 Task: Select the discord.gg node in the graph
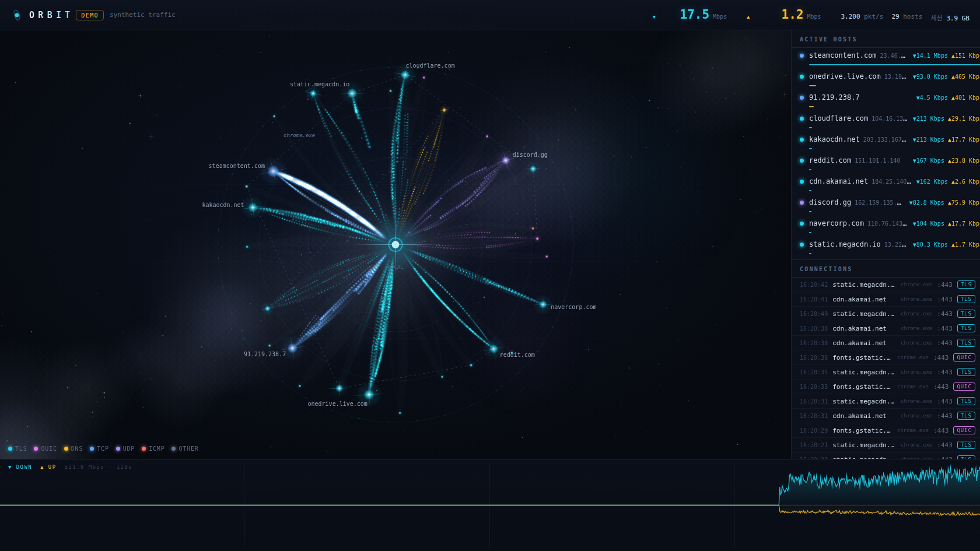click(x=506, y=160)
